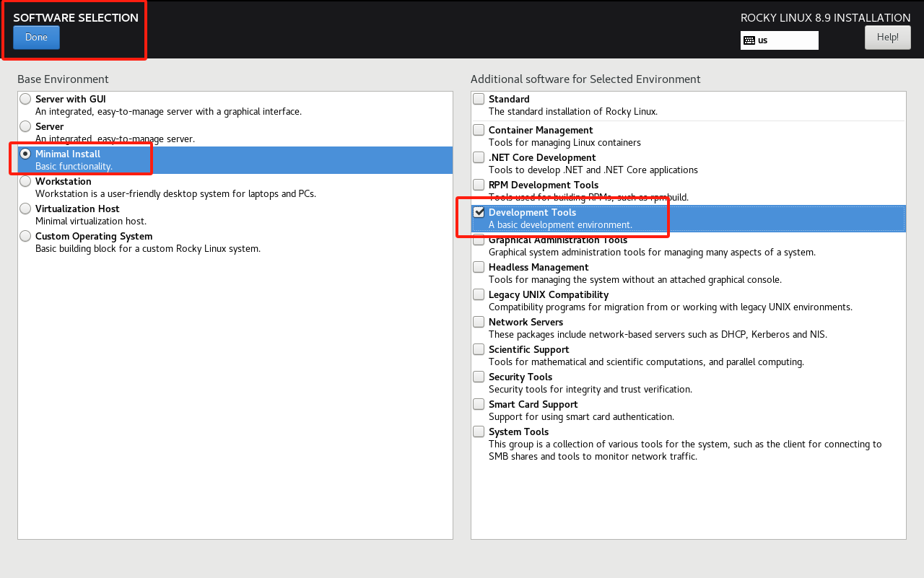Open the Help! button

(887, 38)
